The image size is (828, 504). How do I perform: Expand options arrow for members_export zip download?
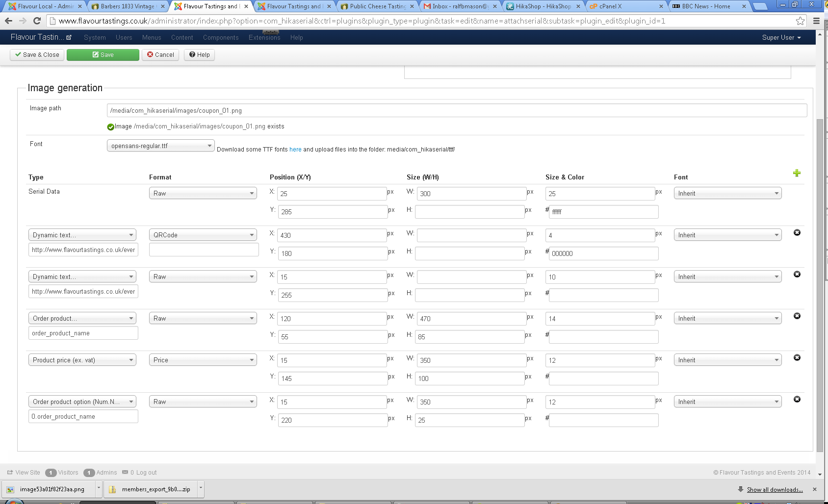point(201,488)
